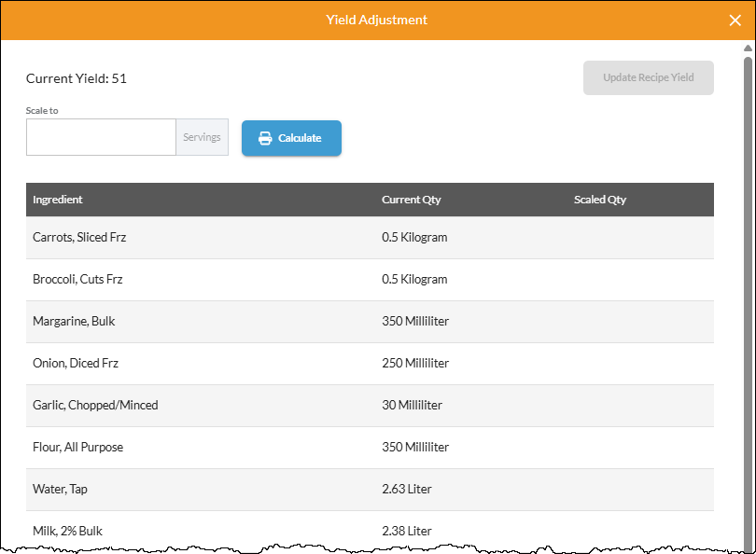Close the Yield Adjustment dialog
The height and width of the screenshot is (554, 756).
pos(735,21)
